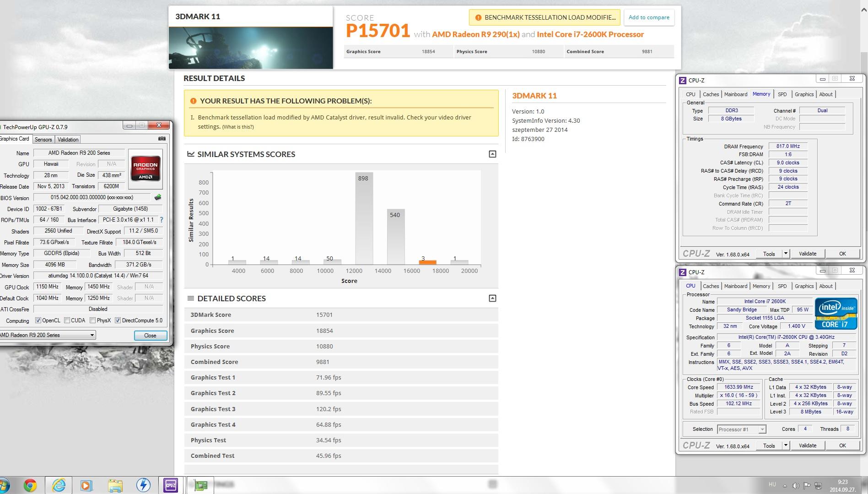Click the CPU-Z taskbar icon
The width and height of the screenshot is (868, 494).
click(x=171, y=485)
